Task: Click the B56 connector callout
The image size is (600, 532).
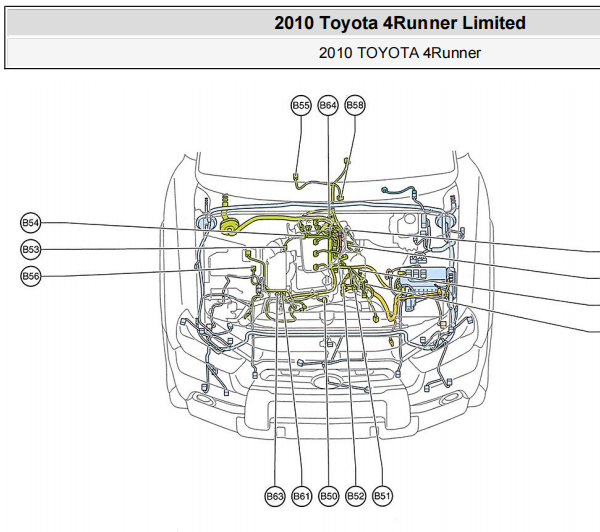Action: pos(30,276)
